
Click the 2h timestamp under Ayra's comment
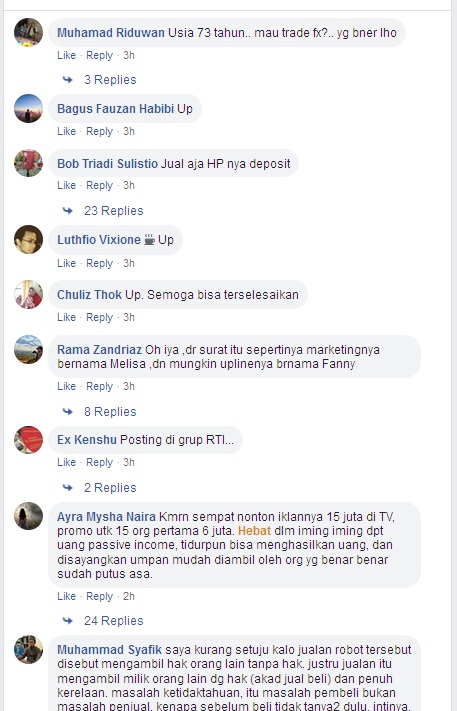click(129, 596)
